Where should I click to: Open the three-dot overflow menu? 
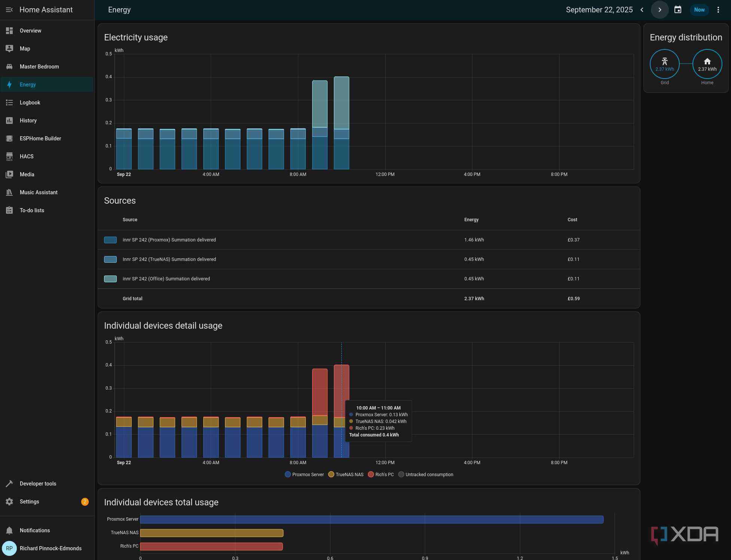(x=718, y=10)
